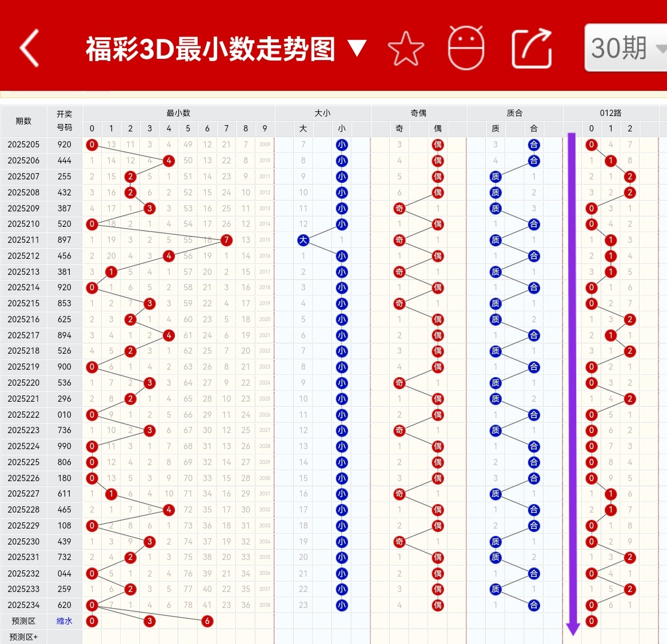Screen dimensions: 667x644
Task: Click the red 7 ball in row 2025211
Action: (x=226, y=240)
